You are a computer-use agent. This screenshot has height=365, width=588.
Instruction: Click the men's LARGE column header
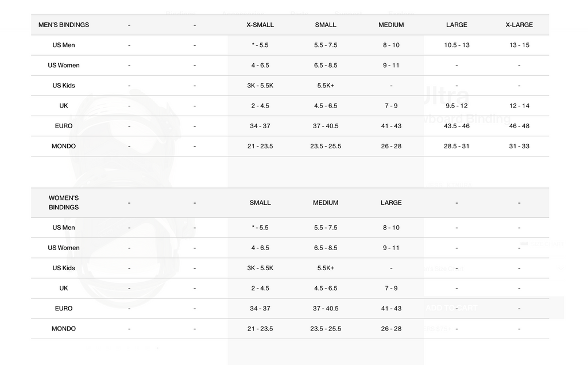pyautogui.click(x=457, y=25)
